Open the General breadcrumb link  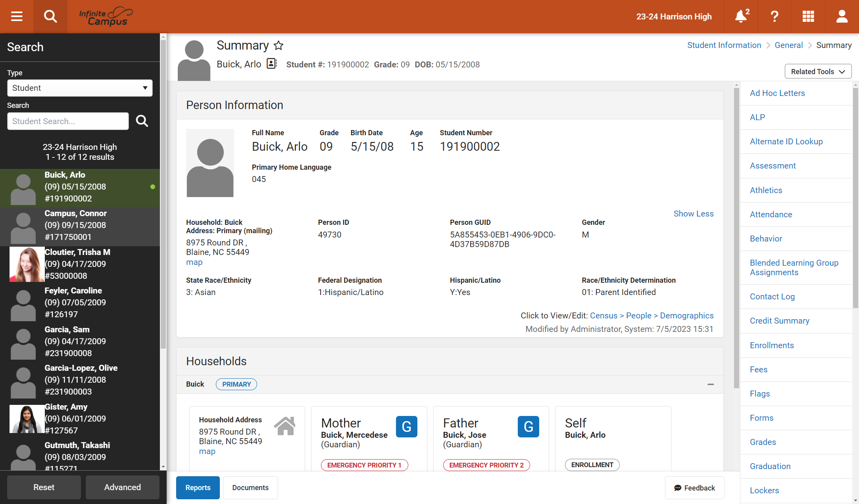click(x=789, y=45)
